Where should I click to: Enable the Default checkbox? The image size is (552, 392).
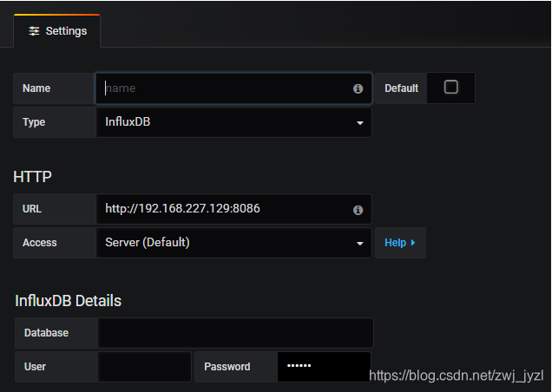pos(451,87)
